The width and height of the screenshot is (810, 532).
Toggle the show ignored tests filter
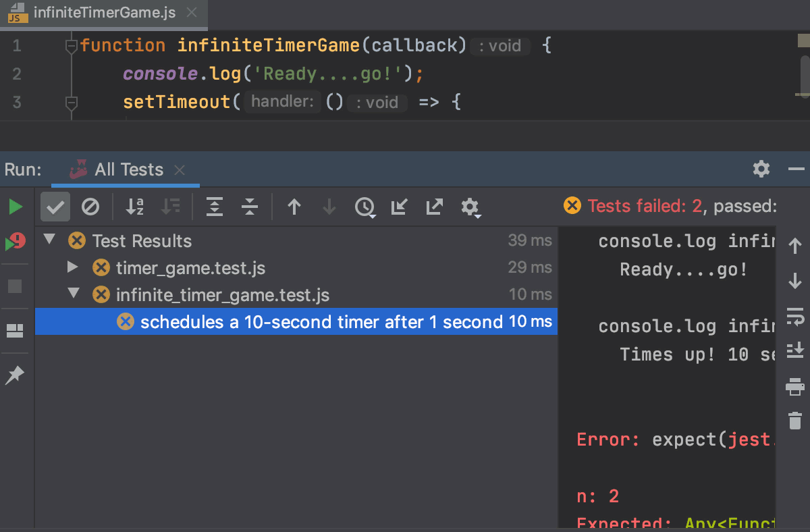[x=91, y=207]
